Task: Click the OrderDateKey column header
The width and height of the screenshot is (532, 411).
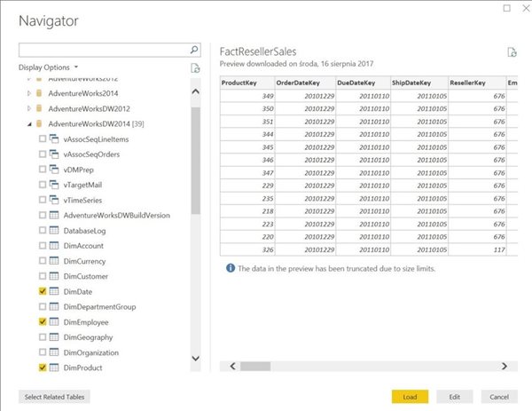Action: pyautogui.click(x=305, y=83)
